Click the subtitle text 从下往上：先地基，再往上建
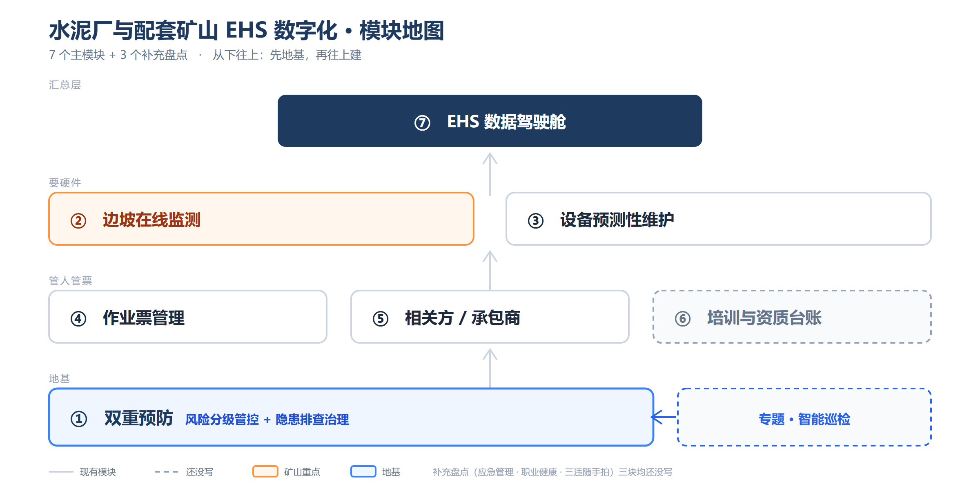The width and height of the screenshot is (980, 493). pyautogui.click(x=287, y=55)
